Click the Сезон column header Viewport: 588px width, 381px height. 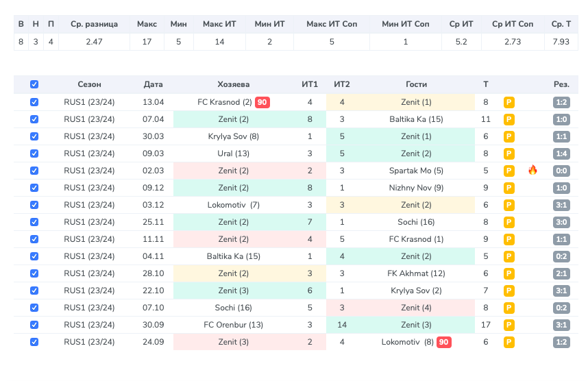tap(89, 84)
